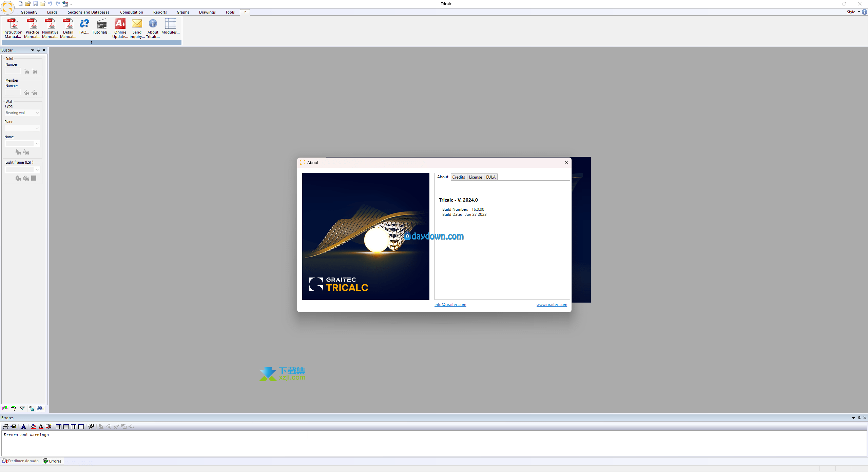Click the Joint Number input field

coord(13,71)
